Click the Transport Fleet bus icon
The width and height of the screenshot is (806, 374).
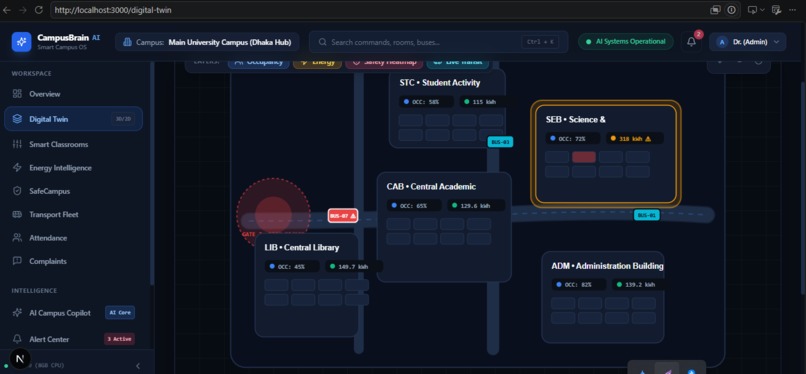(17, 215)
